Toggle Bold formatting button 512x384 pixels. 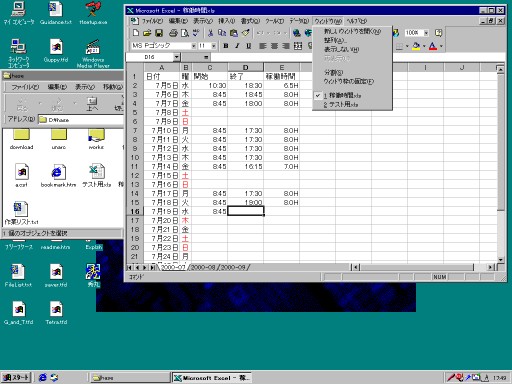click(226, 46)
